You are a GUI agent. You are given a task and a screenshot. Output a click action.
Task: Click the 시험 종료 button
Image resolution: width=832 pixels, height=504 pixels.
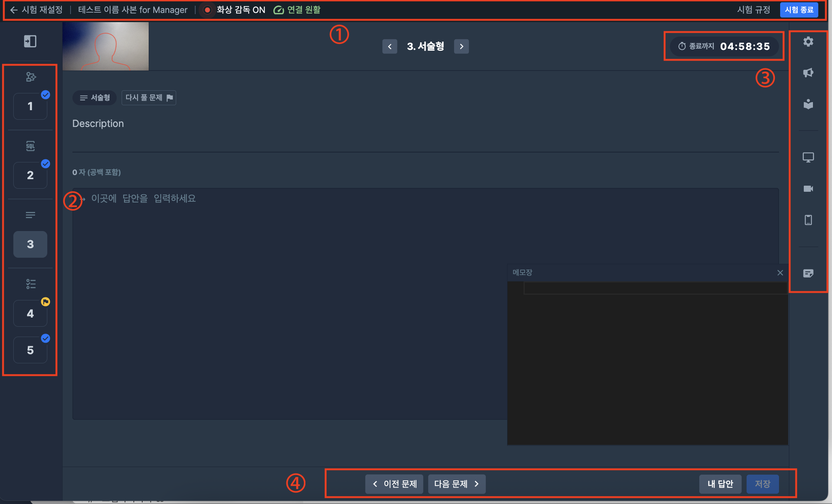(x=799, y=10)
